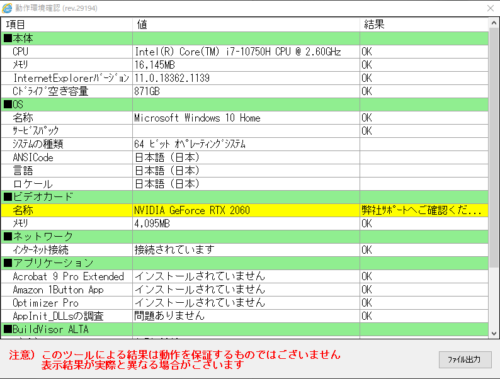Click the 弊社サポートへご確認 result cell

pos(424,210)
